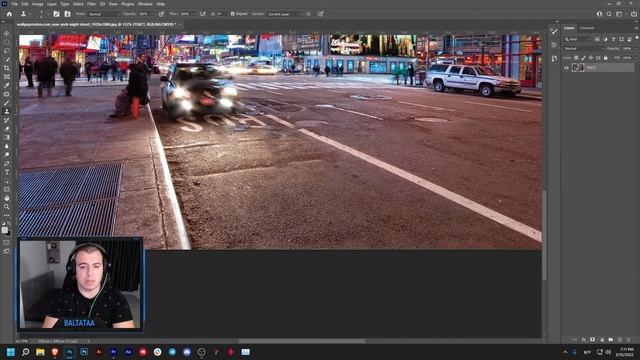Open the Workspace switcher icon

[x=620, y=14]
